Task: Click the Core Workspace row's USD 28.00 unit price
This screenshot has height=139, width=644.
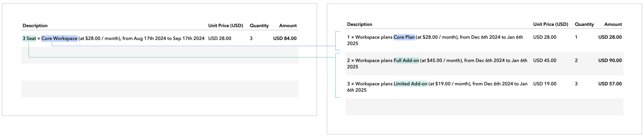Action: [x=219, y=38]
